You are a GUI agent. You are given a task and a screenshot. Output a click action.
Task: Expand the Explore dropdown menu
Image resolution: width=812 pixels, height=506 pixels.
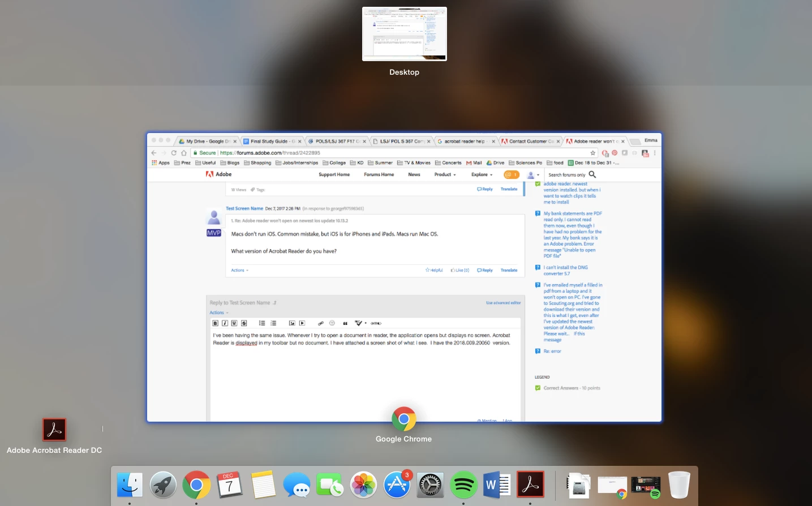[482, 174]
